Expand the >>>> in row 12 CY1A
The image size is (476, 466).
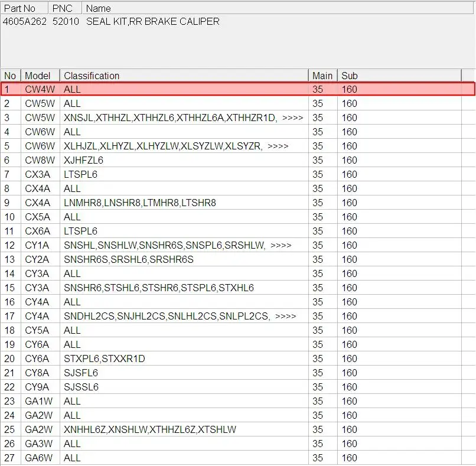pos(281,245)
